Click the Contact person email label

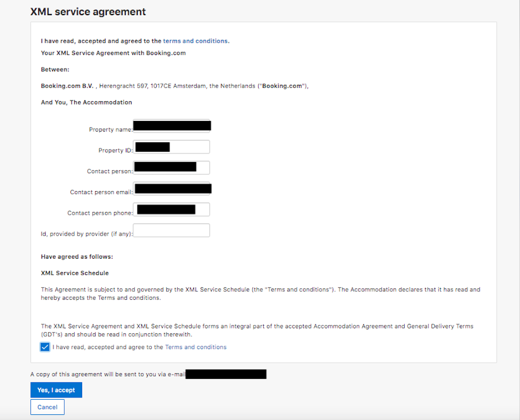(x=101, y=192)
